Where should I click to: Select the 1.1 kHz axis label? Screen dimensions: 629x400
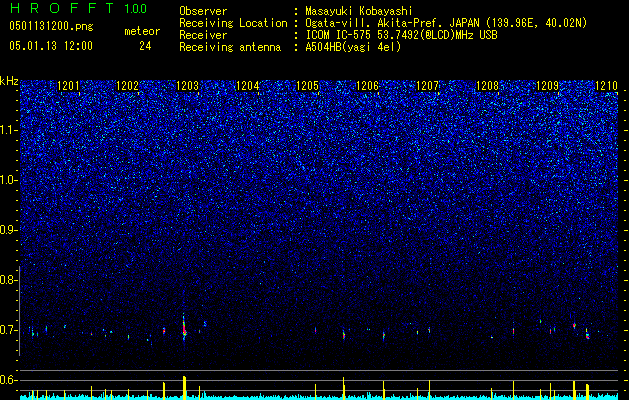tap(9, 130)
